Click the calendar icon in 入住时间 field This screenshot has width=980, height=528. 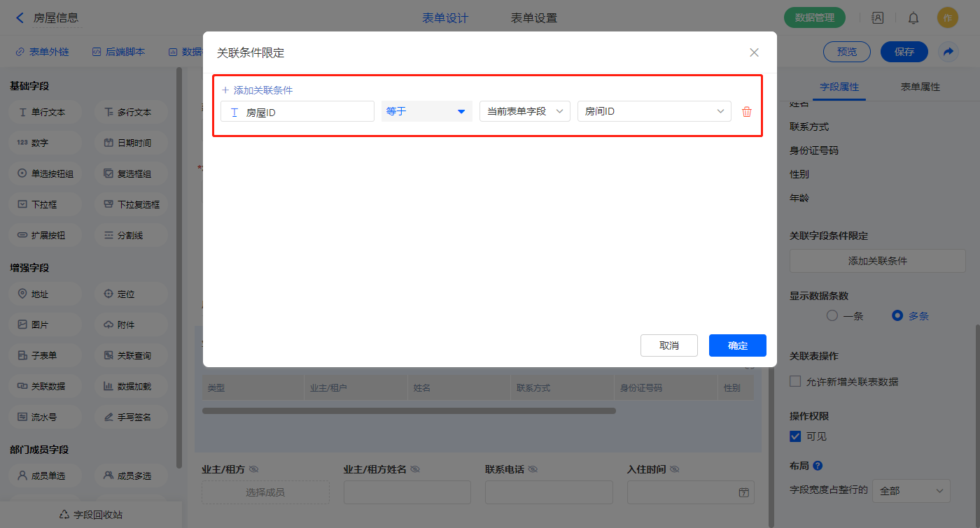[x=743, y=492]
